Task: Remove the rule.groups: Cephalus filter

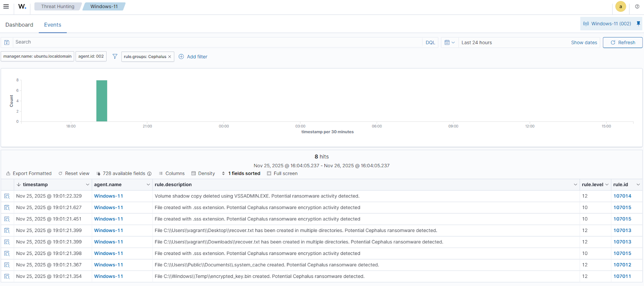Action: (x=170, y=57)
